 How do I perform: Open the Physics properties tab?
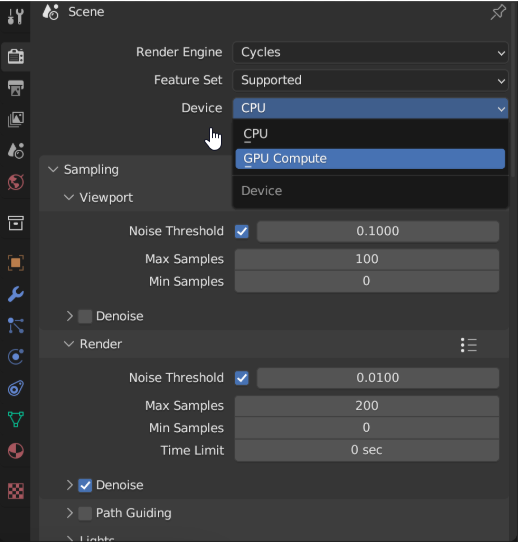pyautogui.click(x=16, y=357)
